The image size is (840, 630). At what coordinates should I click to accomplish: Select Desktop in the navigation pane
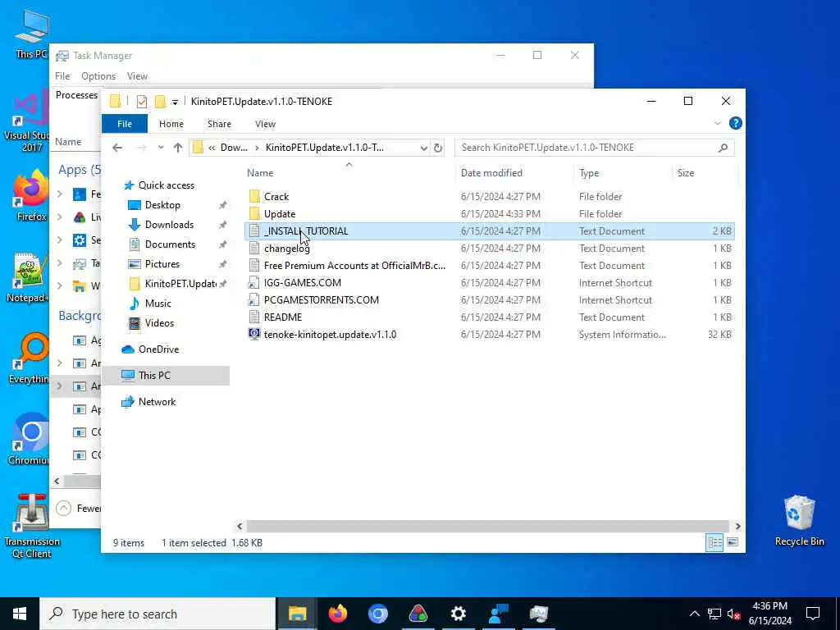point(162,204)
